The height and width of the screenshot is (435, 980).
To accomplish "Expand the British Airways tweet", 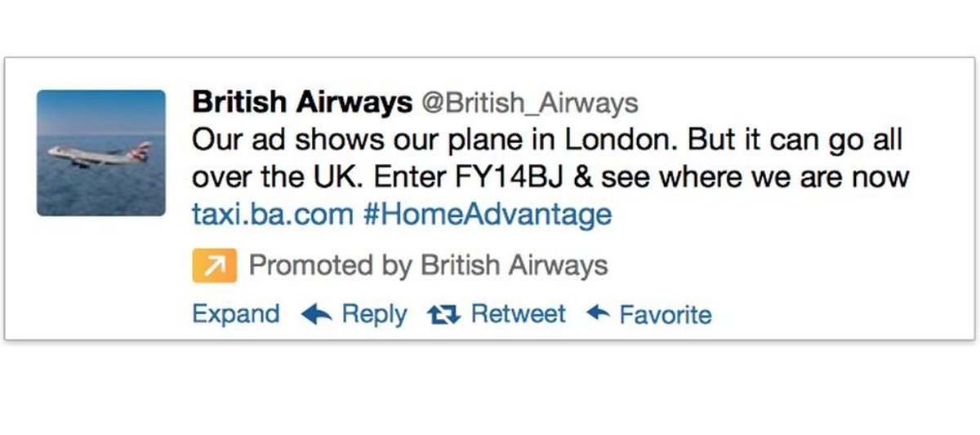I will pyautogui.click(x=235, y=314).
